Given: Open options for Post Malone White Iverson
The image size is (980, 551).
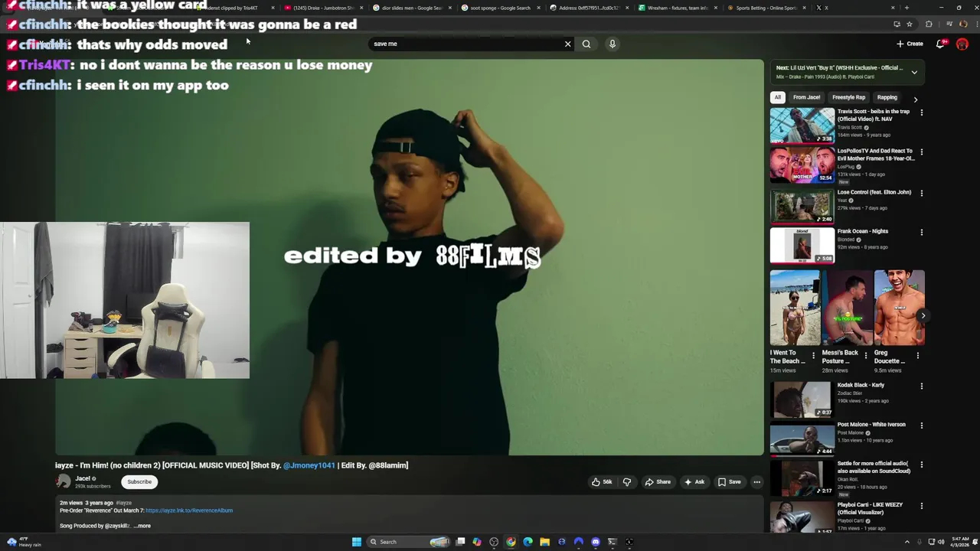Looking at the screenshot, I should pyautogui.click(x=922, y=425).
